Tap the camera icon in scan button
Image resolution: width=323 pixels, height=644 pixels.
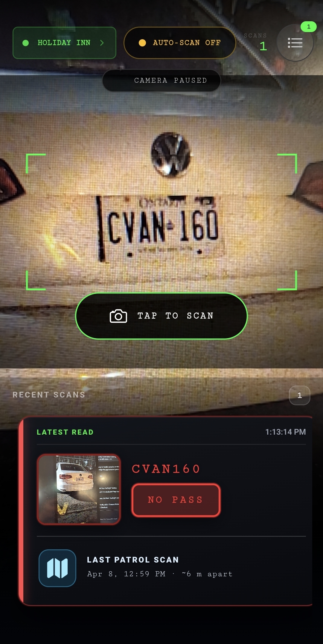[x=118, y=316]
